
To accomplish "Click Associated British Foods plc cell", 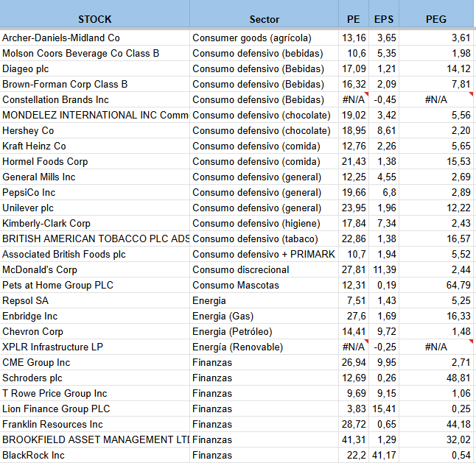I will (x=95, y=255).
